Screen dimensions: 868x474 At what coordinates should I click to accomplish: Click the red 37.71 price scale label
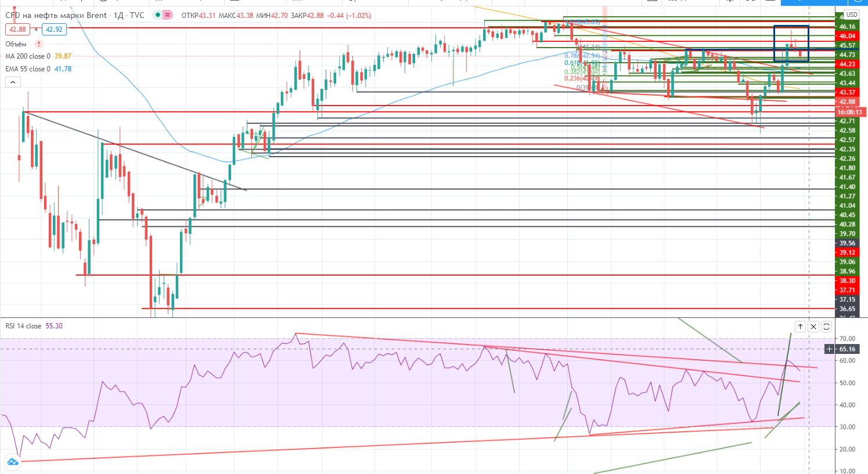[847, 290]
